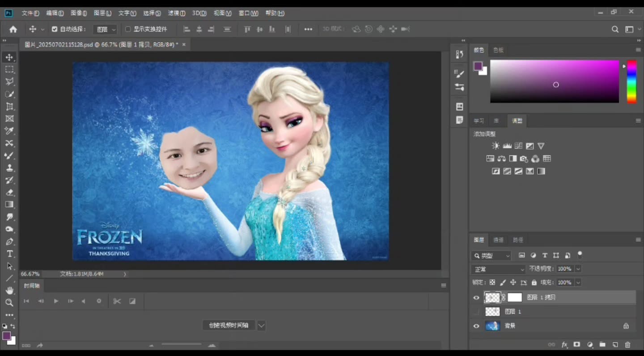The height and width of the screenshot is (356, 644).
Task: Toggle lock all padlock beside 填充
Action: [534, 283]
